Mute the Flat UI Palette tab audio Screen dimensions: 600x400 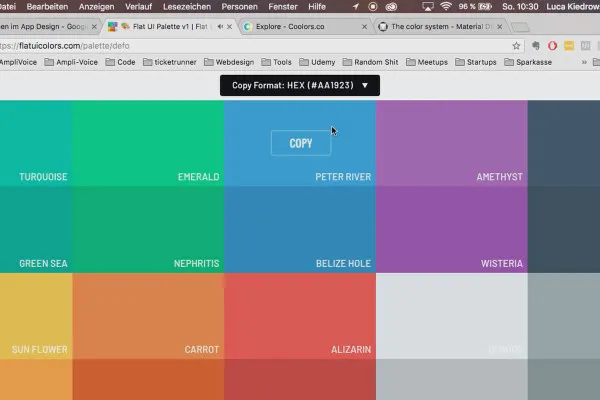[220, 26]
